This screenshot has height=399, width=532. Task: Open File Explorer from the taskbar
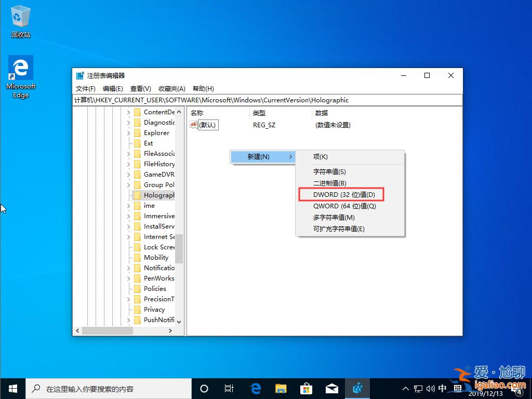281,388
